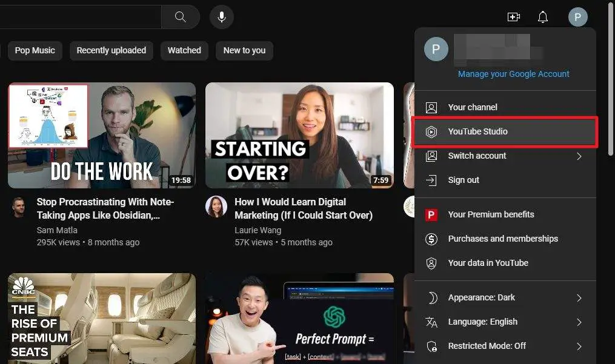Click Manage your Google Account link
Viewport: 615px width, 364px height.
click(x=514, y=74)
